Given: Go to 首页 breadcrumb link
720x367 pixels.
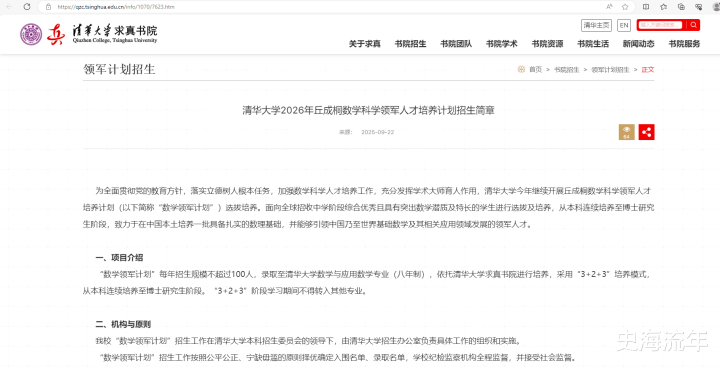Looking at the screenshot, I should point(535,70).
